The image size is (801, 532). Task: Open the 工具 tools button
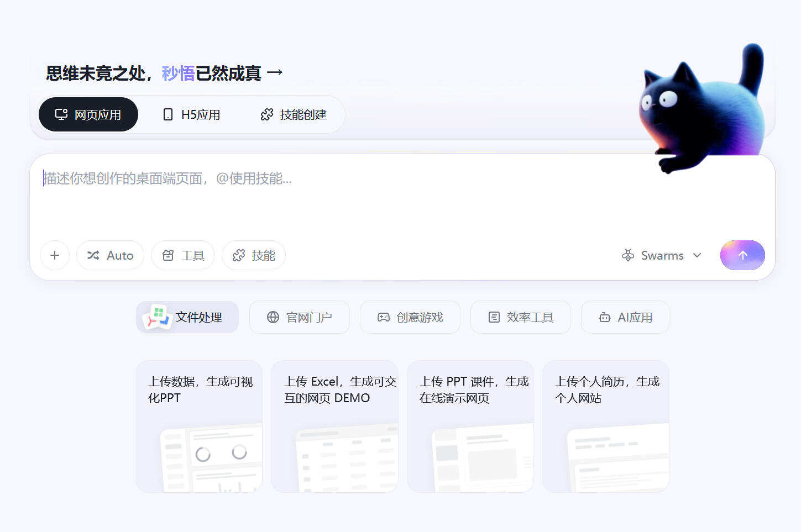[x=182, y=255]
